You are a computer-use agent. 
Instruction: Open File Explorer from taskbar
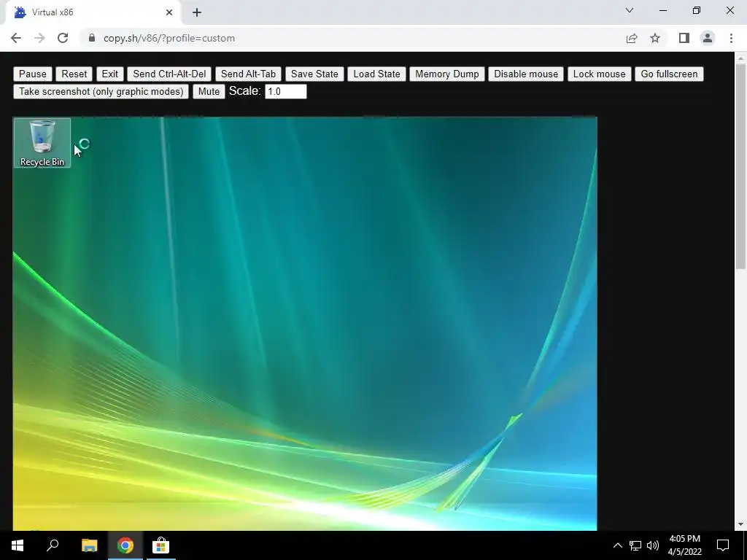point(89,545)
